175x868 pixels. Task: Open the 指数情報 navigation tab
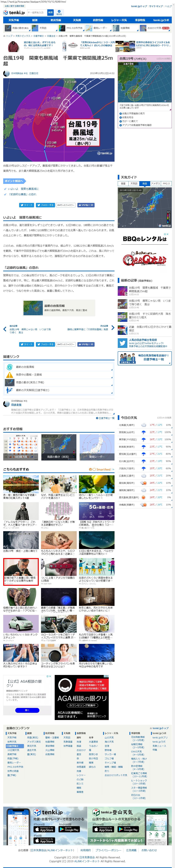pos(98,20)
